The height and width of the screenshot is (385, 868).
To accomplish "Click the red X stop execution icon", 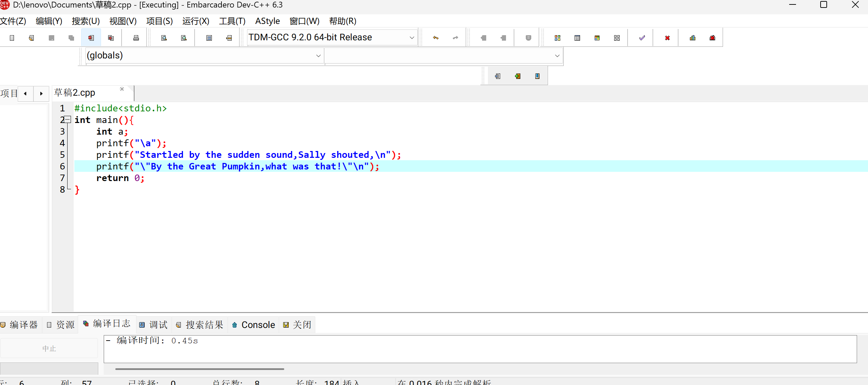I will pos(667,38).
